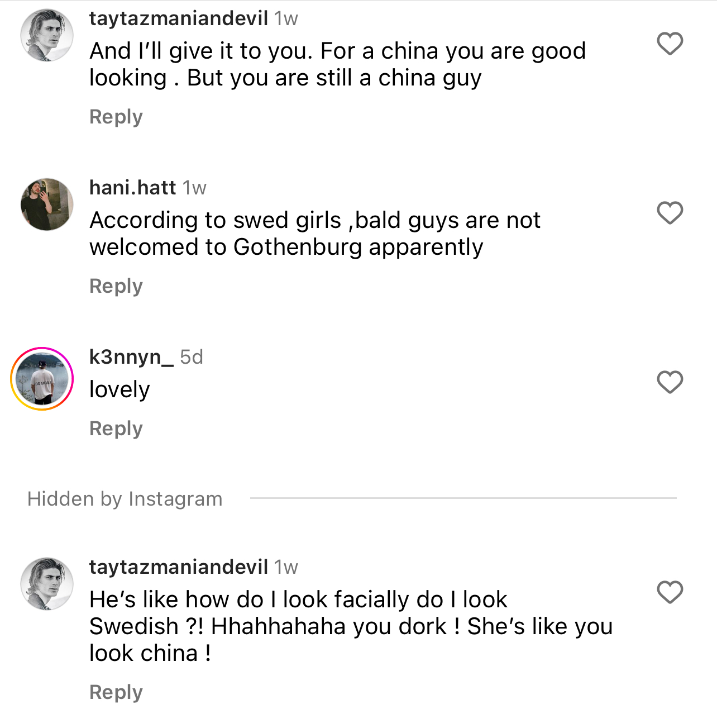Open the hani.hatt username link
Screen dimensions: 717x728
[x=133, y=188]
